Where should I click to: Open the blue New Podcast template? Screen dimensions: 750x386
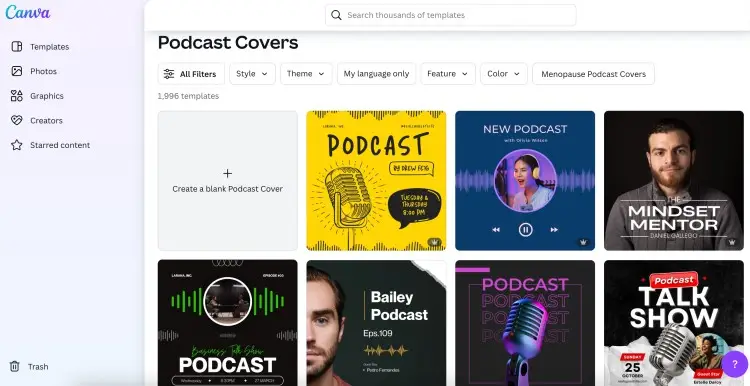525,181
